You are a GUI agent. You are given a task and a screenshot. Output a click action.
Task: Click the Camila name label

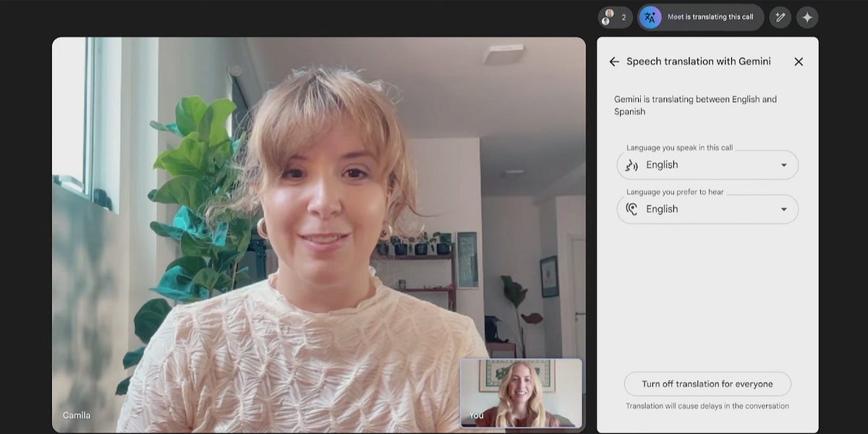click(77, 415)
